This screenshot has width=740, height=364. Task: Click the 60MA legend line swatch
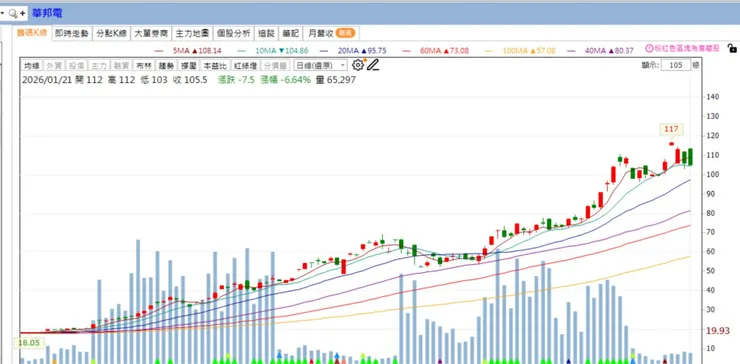tap(406, 51)
